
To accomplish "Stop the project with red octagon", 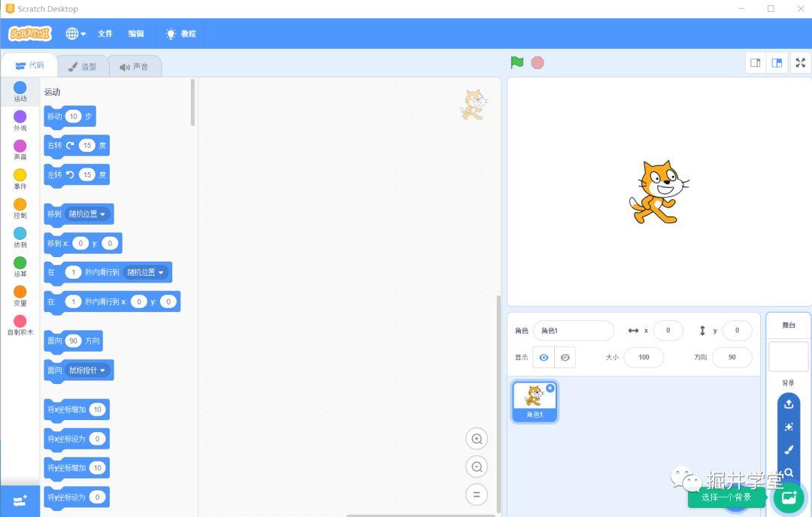I will click(x=538, y=62).
